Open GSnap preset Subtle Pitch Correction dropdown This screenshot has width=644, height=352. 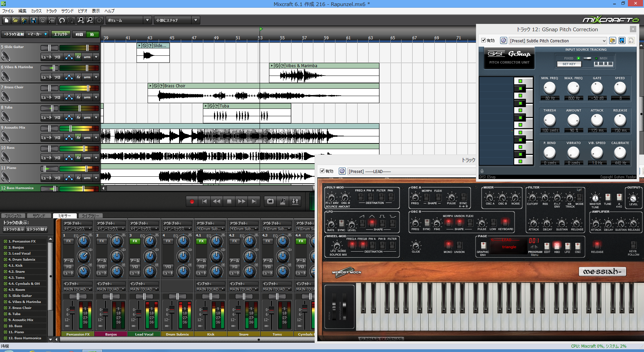[x=558, y=41]
